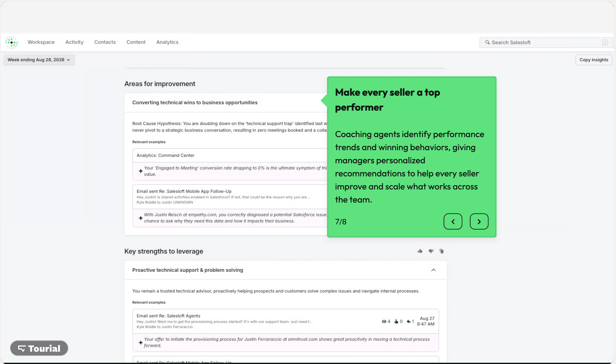Click the Copy insights button
Screen dimensions: 616x364
click(x=594, y=60)
